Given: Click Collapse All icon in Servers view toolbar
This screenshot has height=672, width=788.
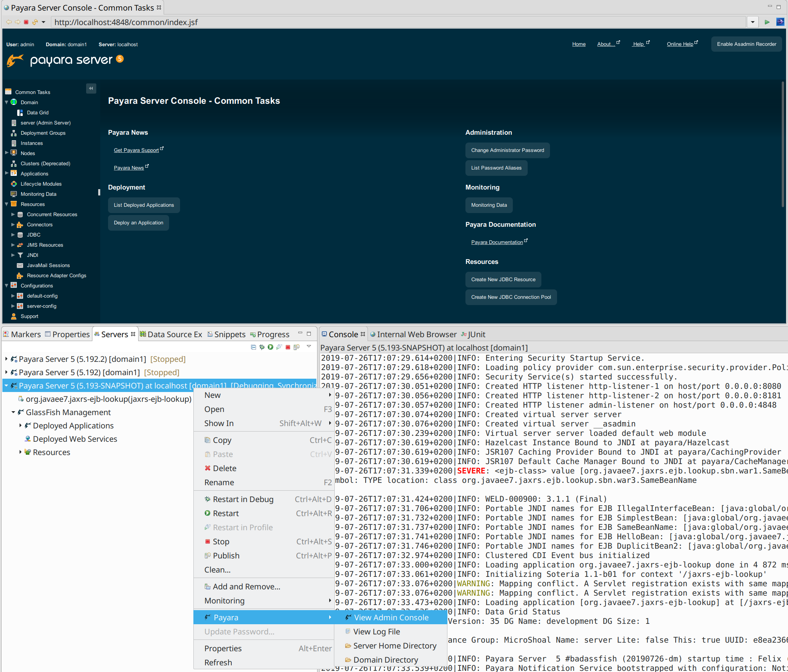Looking at the screenshot, I should click(253, 347).
